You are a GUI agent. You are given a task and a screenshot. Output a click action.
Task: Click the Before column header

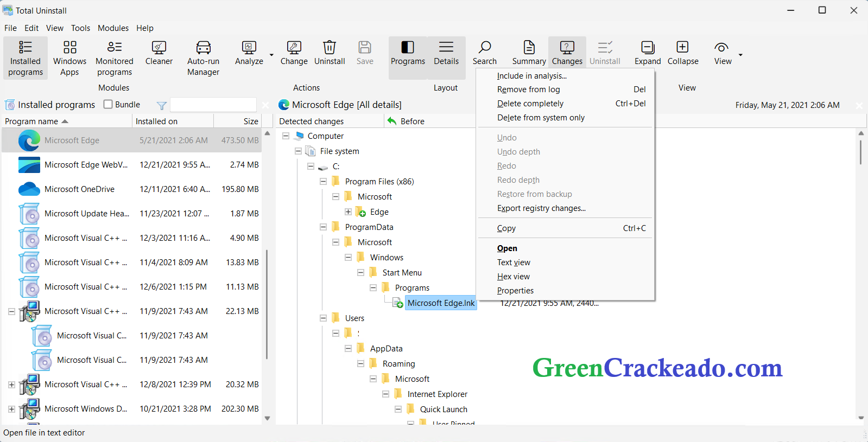point(429,121)
